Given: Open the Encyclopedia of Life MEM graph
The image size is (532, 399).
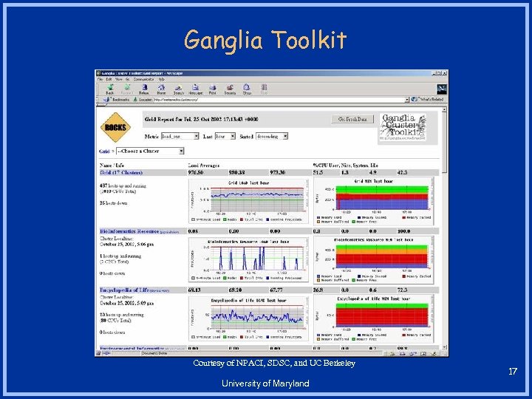Looking at the screenshot, I should 374,318.
